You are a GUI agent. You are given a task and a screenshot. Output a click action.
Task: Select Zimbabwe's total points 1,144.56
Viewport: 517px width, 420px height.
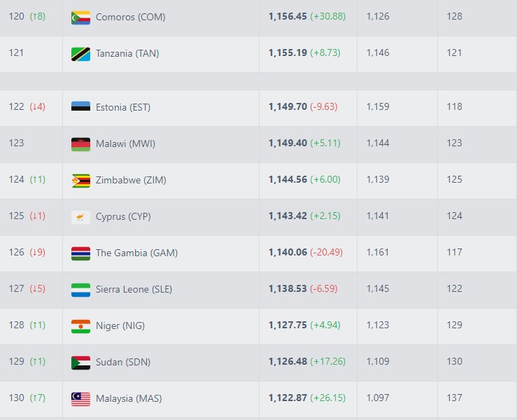288,180
